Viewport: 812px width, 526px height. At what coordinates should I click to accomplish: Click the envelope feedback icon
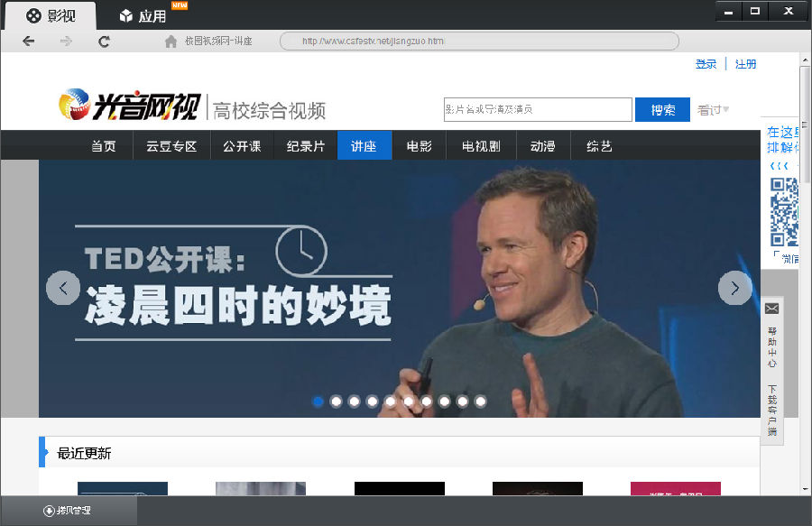click(x=771, y=309)
